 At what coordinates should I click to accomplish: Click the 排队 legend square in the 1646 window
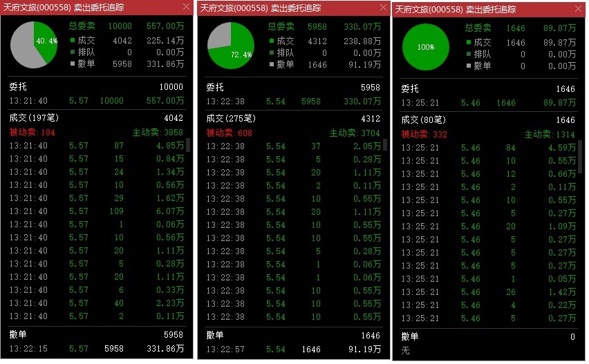pyautogui.click(x=469, y=54)
